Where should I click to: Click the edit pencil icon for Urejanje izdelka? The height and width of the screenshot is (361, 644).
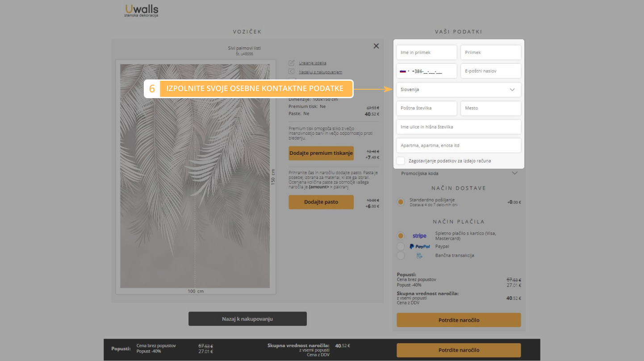click(292, 63)
